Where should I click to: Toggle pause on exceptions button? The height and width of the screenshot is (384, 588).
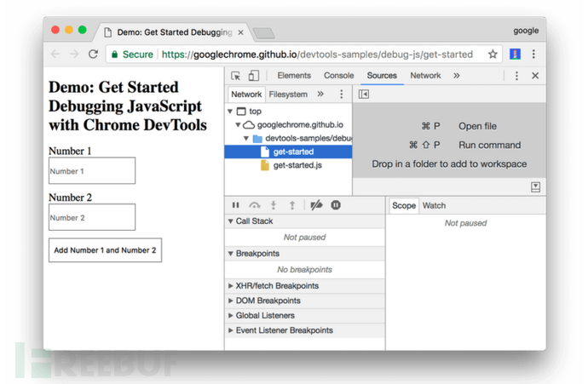[336, 205]
